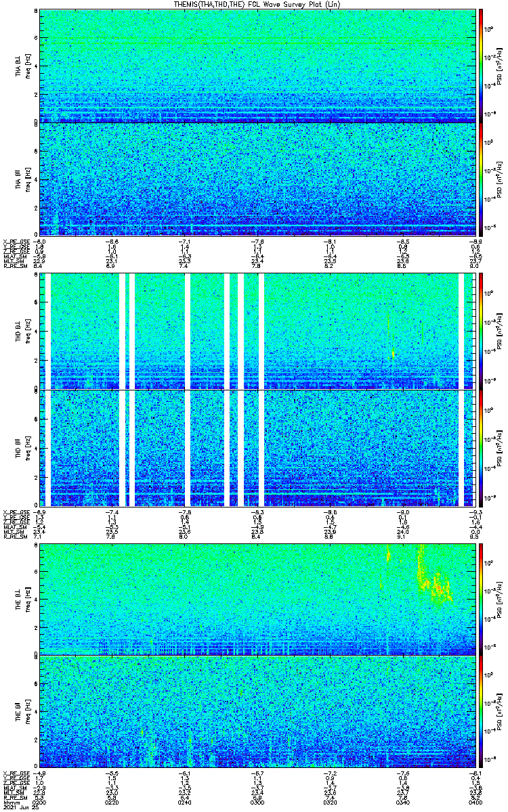This screenshot has width=508, height=812.
Task: Click the 'X_RE_GSE' row label under the THD panels
Action: pos(16,512)
